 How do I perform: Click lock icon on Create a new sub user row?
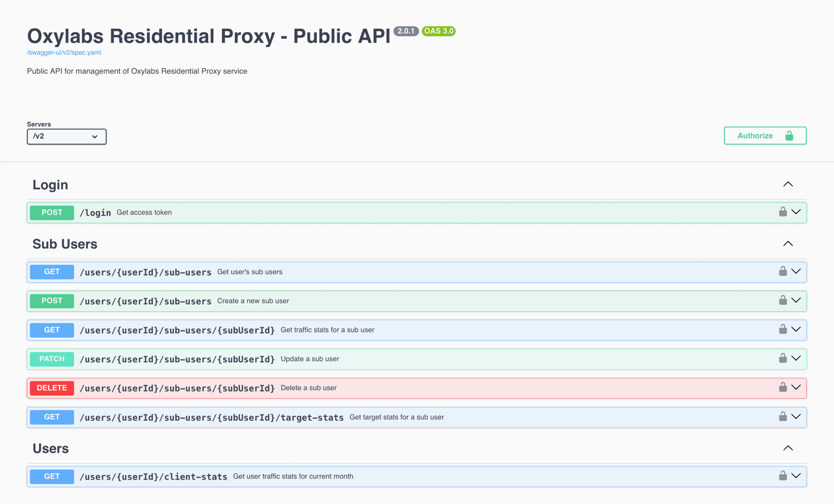[783, 301]
